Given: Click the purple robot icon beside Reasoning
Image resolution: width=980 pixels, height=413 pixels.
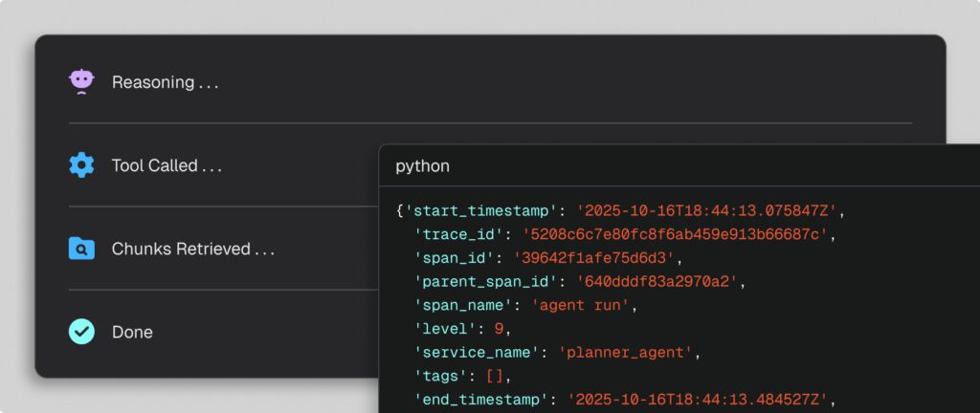Looking at the screenshot, I should pos(82,82).
